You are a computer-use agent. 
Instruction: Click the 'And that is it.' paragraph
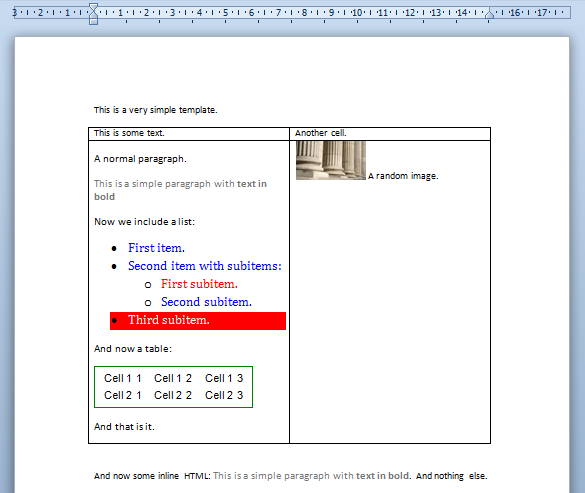[x=124, y=427]
